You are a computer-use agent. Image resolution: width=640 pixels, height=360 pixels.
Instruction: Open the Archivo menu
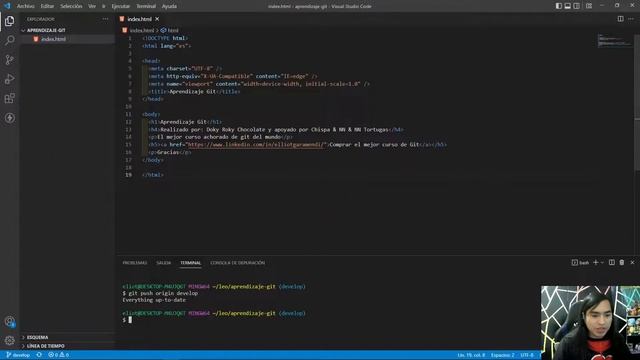(25, 6)
